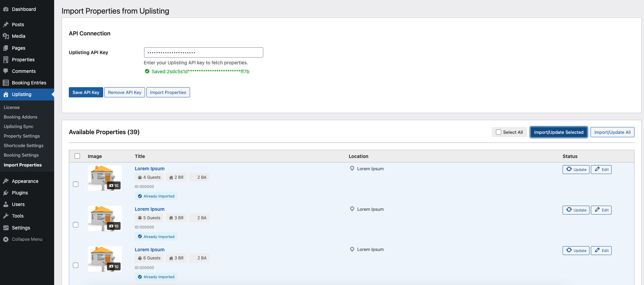Viewport: 644px width, 285px height.
Task: Check the 6 Guests property row checkbox
Action: coord(76,265)
